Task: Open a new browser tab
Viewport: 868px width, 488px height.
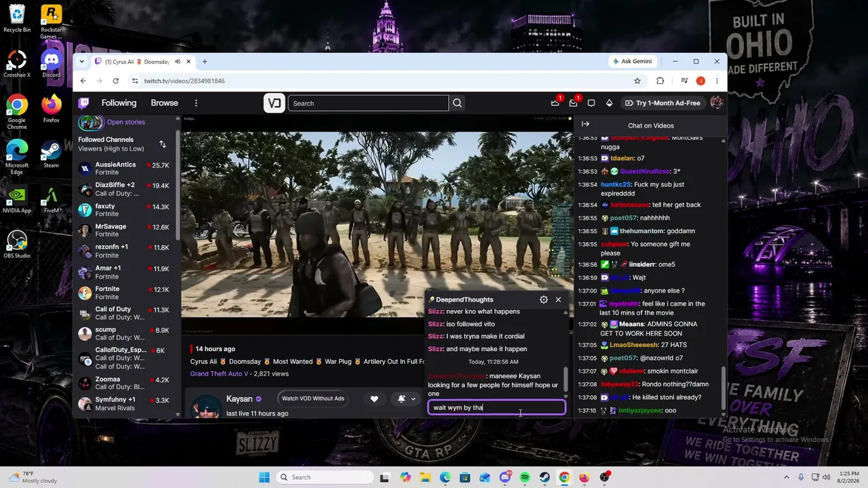Action: coord(204,62)
